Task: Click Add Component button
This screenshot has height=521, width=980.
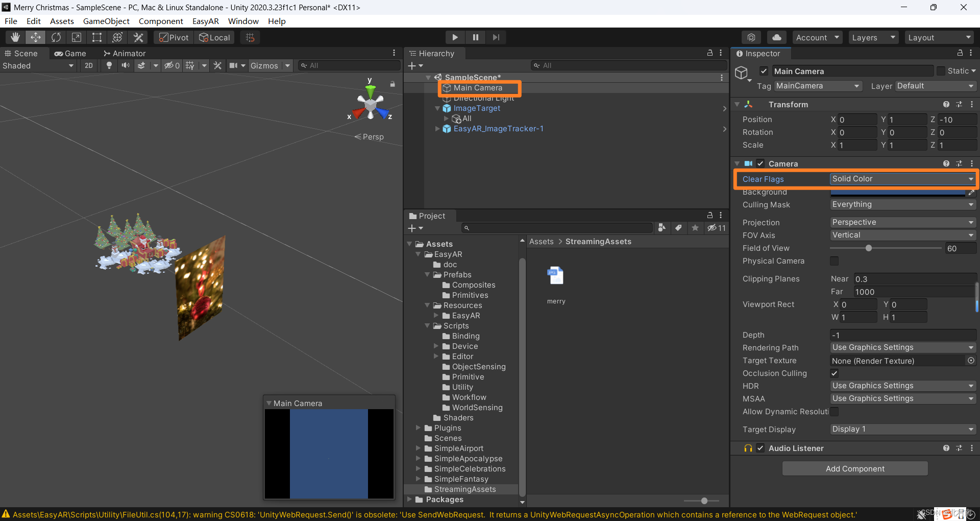Action: click(x=855, y=468)
